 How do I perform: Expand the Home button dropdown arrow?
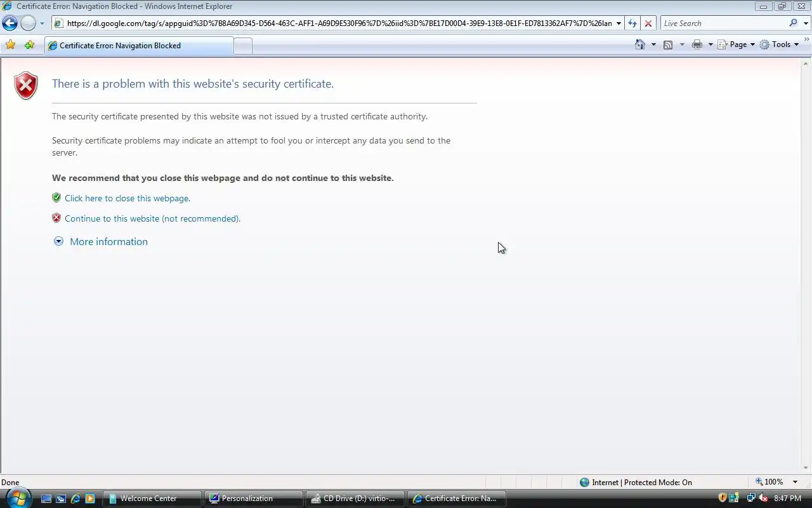[653, 44]
